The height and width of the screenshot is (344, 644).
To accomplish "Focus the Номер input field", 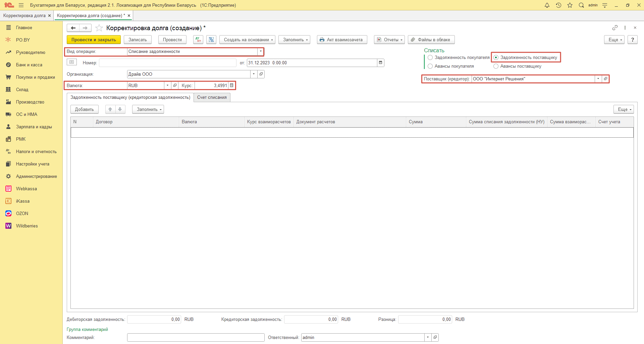I will click(x=168, y=63).
